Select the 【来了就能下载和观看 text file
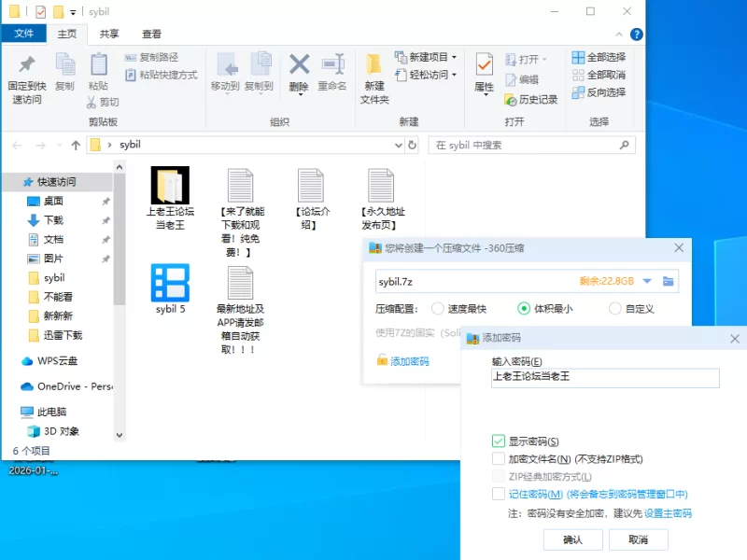Viewport: 747px width, 560px height. [241, 213]
